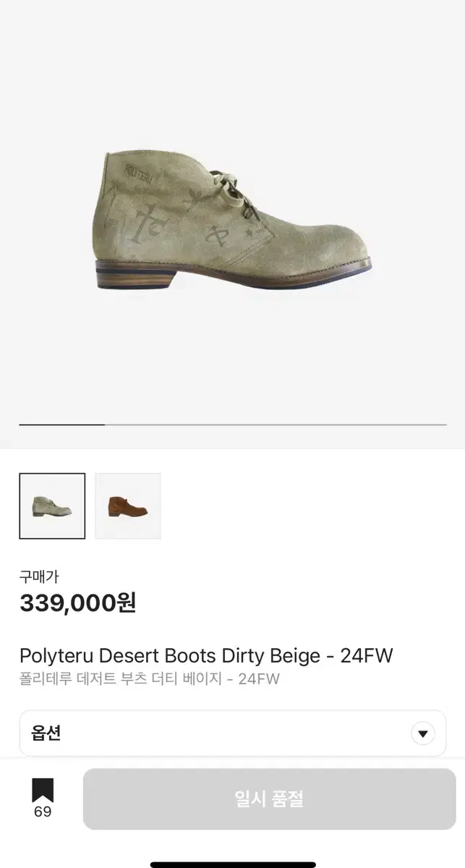
Task: Tap the boot's tied laces
Action: [236, 191]
